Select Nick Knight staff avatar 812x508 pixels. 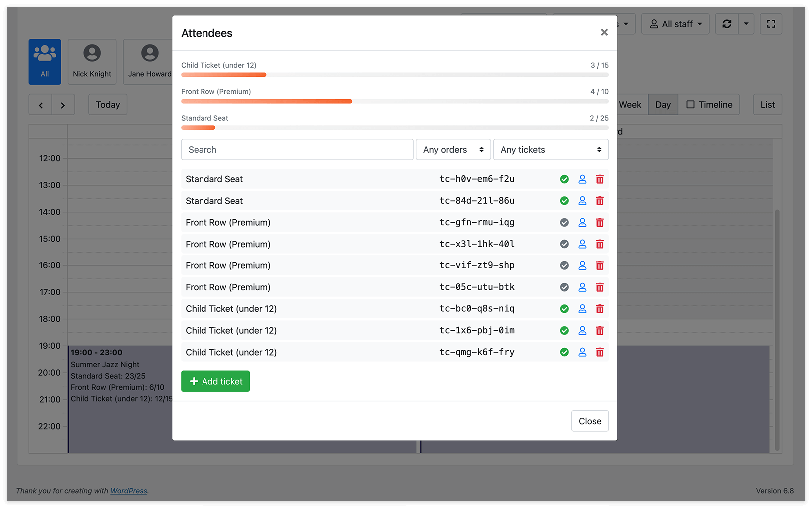(92, 62)
